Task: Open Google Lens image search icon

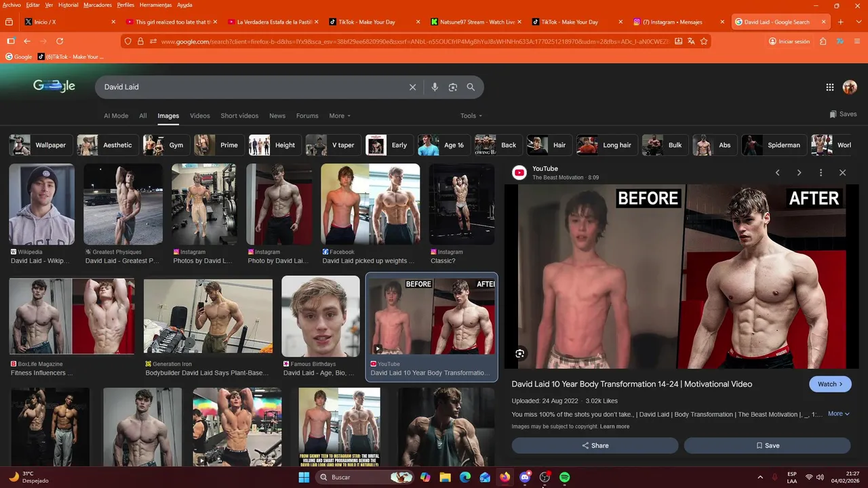Action: coord(453,87)
